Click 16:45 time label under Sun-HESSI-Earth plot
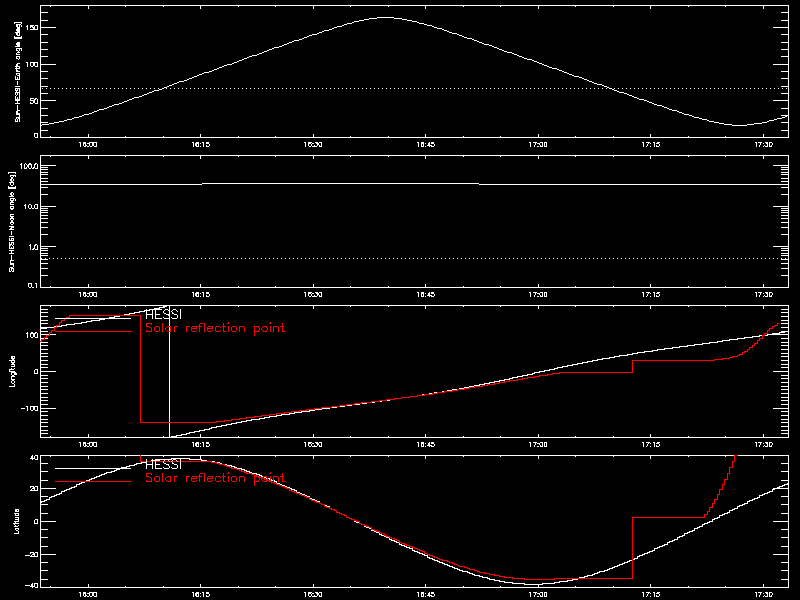The width and height of the screenshot is (800, 600). pos(426,145)
